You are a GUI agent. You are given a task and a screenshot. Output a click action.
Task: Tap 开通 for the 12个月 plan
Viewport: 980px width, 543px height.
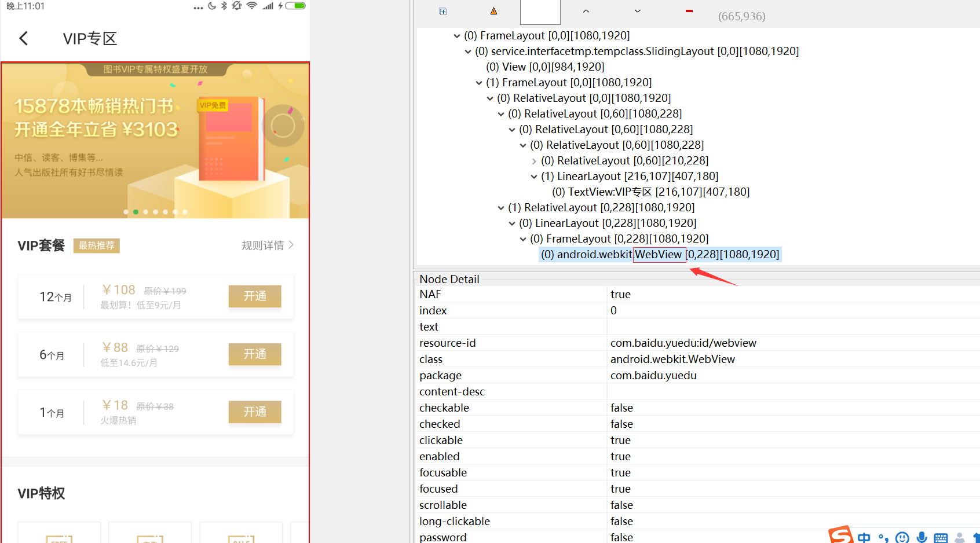click(x=255, y=296)
